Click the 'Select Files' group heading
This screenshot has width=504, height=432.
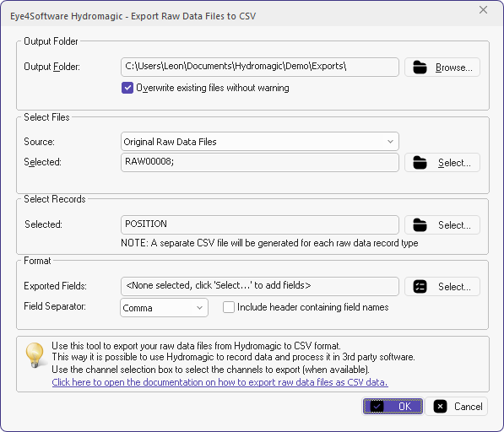coord(46,117)
